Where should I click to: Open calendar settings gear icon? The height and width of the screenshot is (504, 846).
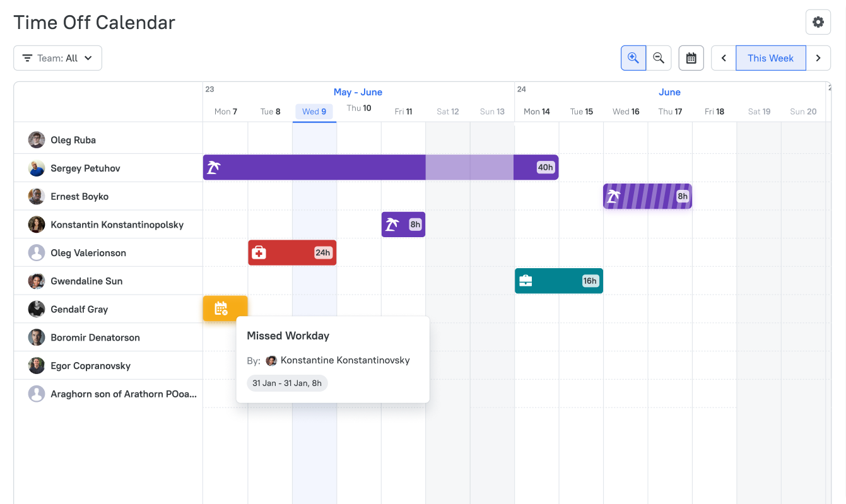click(x=818, y=22)
